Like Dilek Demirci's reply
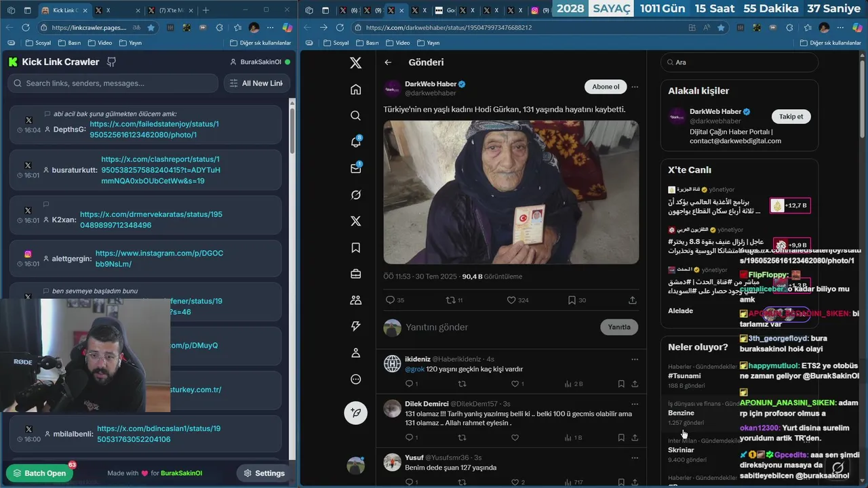 (x=515, y=438)
